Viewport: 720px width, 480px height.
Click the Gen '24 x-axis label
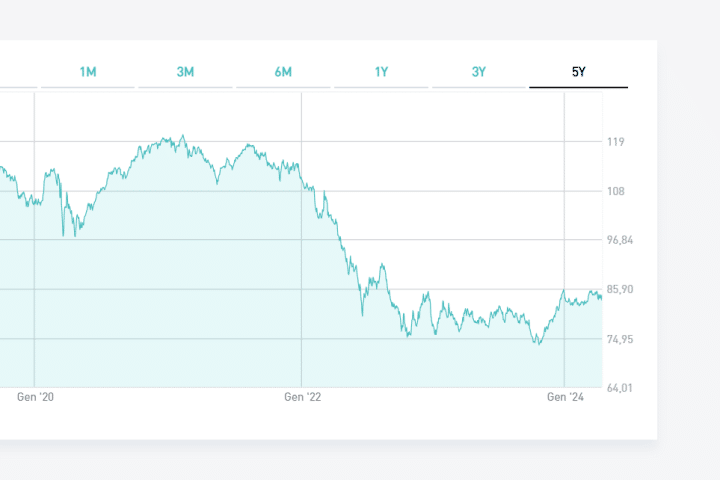click(x=565, y=397)
